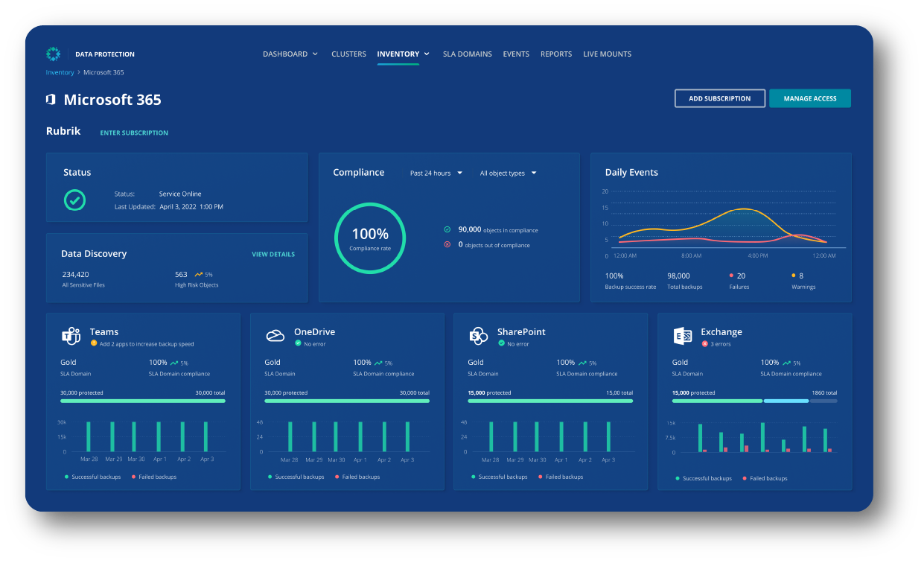Open the SLA Domains tab
Viewport: 924px width, 563px height.
(467, 54)
